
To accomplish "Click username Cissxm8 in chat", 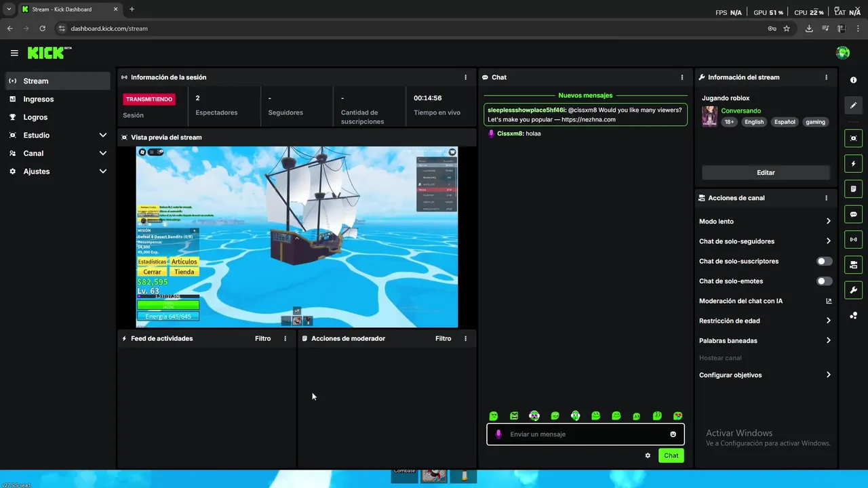I will tap(510, 134).
